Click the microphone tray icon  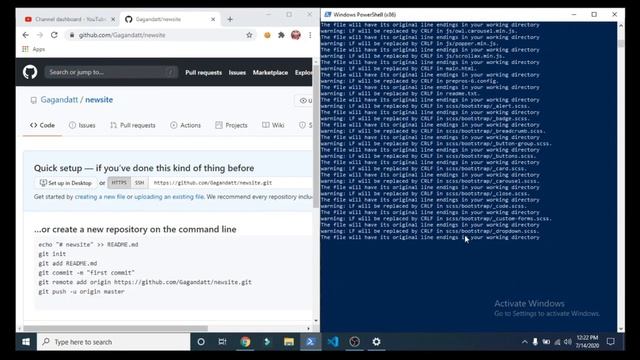coord(535,342)
